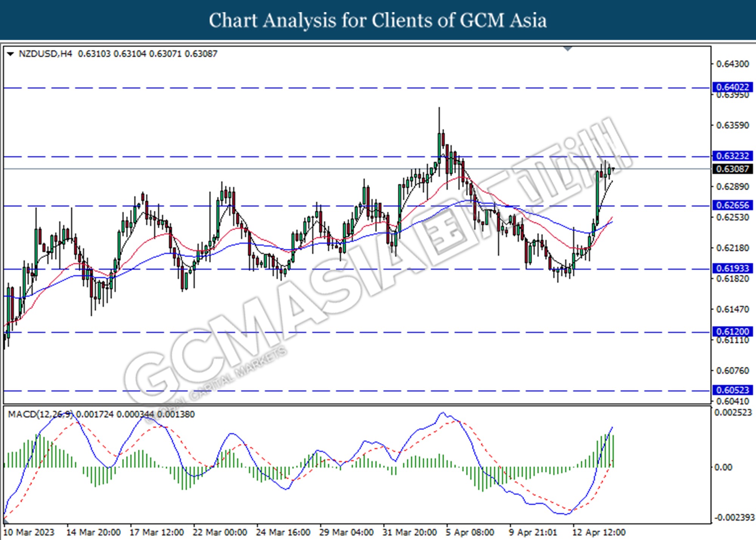This screenshot has height=540, width=756.
Task: Select the 0.60760 price axis value
Action: tap(733, 371)
